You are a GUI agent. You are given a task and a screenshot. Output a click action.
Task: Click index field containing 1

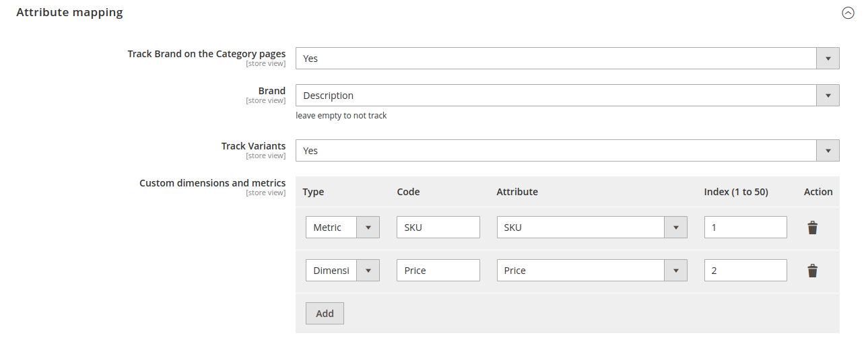745,228
